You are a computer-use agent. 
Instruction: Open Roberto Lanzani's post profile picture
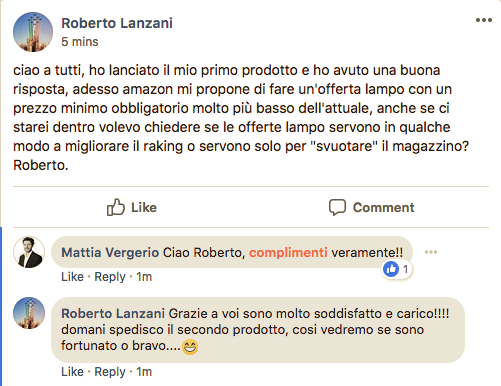33,32
